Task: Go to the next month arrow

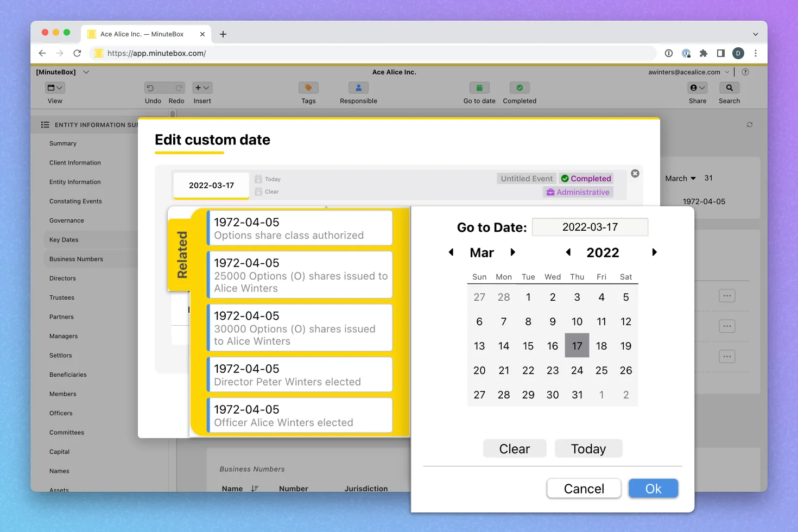Action: 512,252
